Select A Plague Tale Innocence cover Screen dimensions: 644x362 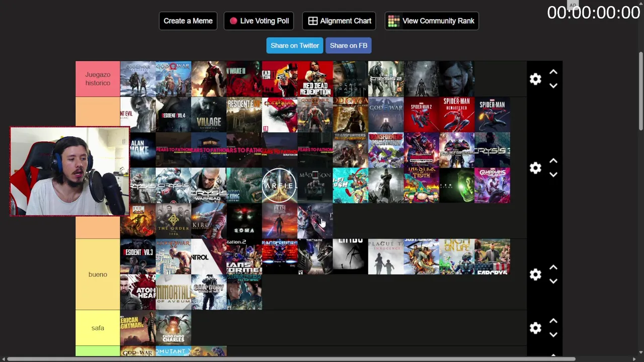[386, 256]
